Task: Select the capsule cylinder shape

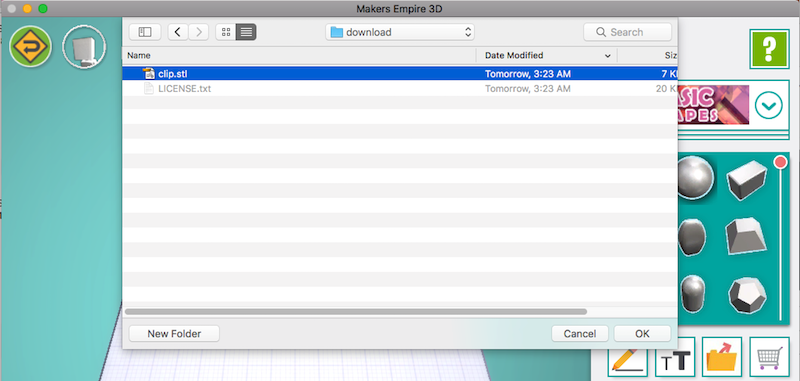Action: tap(693, 294)
